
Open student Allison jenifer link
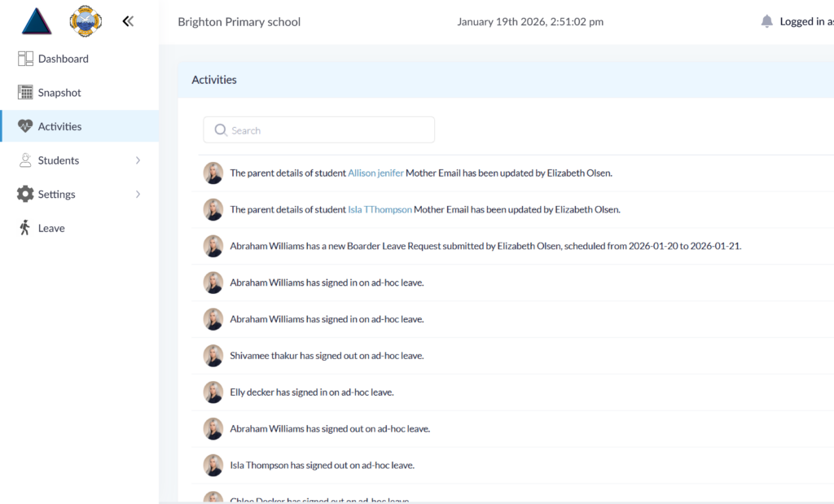[x=375, y=173]
